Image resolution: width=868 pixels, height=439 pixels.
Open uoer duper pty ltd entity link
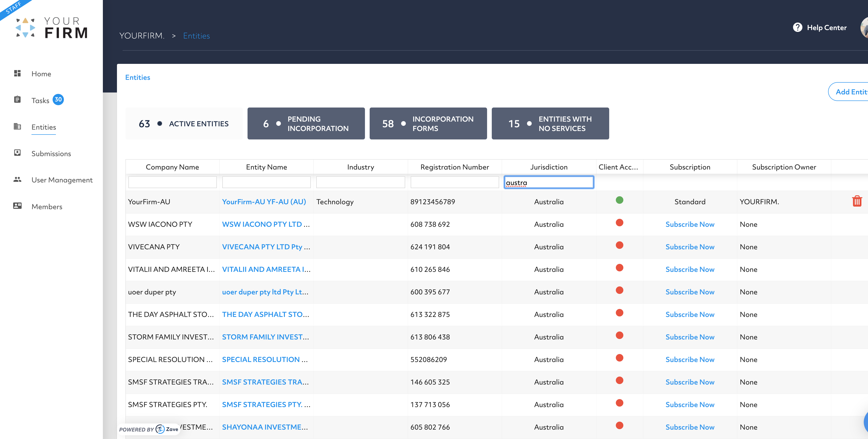(x=265, y=292)
